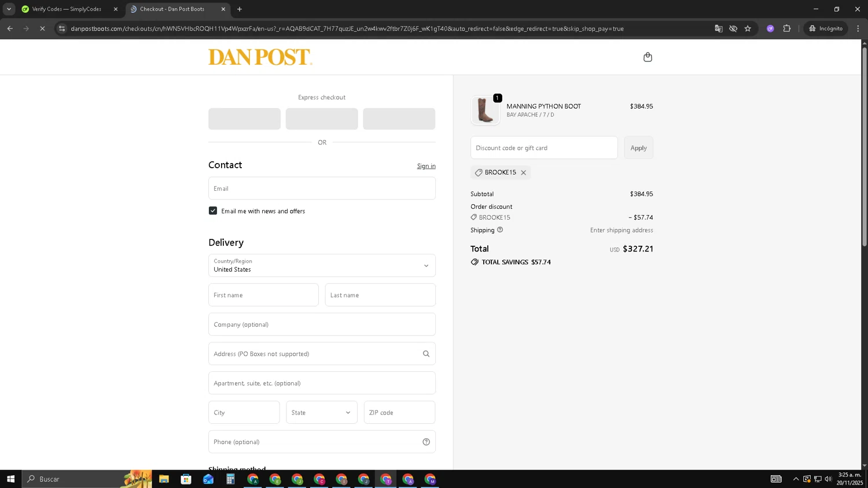Open the Incógnito profile indicator

826,28
